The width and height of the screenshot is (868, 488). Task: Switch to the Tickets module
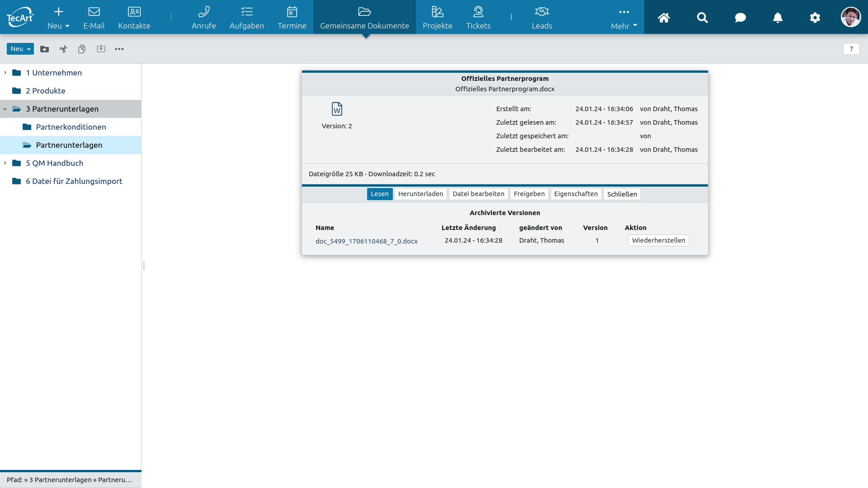[x=478, y=18]
